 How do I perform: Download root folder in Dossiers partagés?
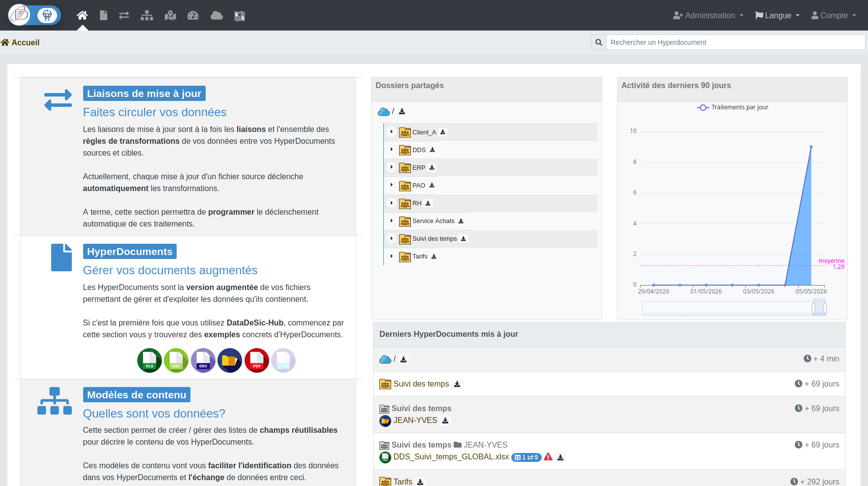402,112
